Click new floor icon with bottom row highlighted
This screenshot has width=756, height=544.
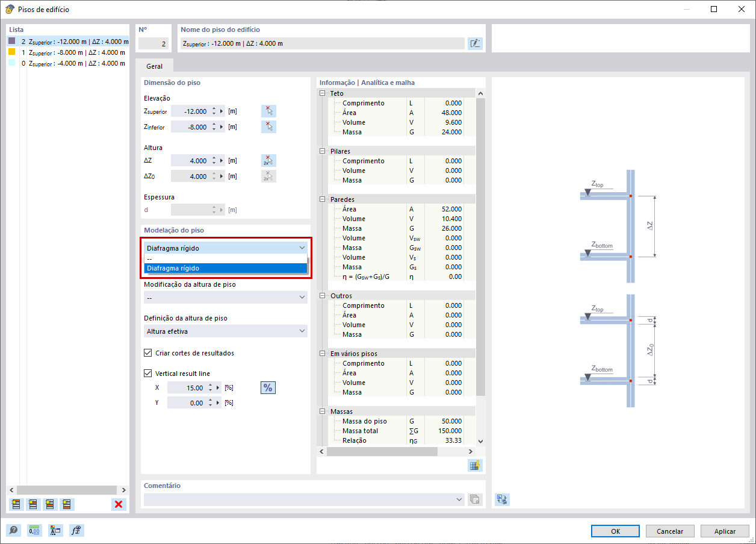point(67,504)
